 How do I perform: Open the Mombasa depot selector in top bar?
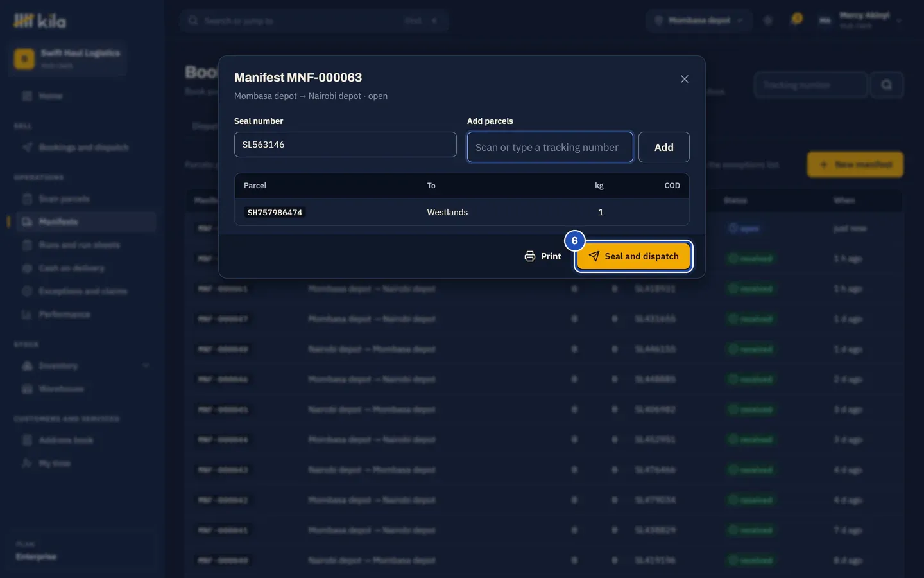point(699,21)
